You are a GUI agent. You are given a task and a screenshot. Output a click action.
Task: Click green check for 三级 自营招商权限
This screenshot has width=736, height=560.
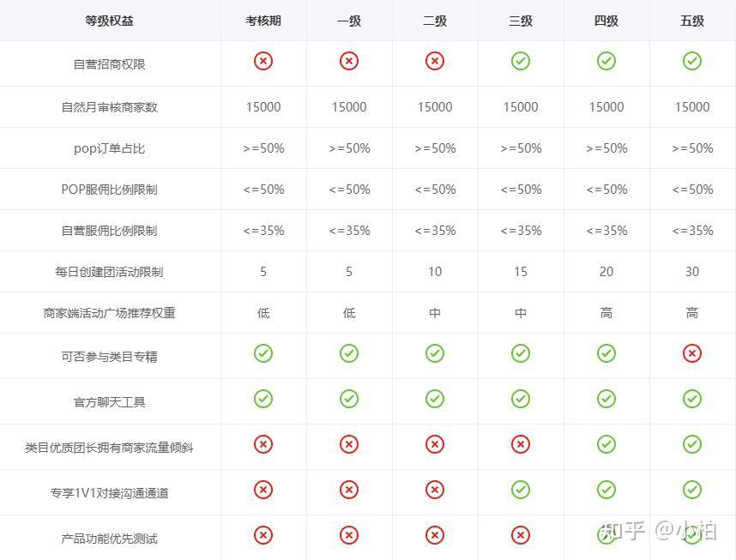pos(521,61)
